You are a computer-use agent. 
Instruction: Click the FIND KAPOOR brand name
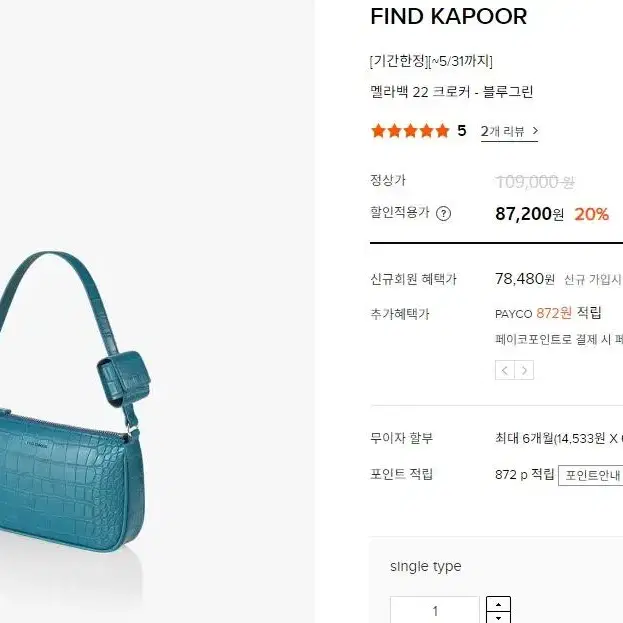[448, 17]
